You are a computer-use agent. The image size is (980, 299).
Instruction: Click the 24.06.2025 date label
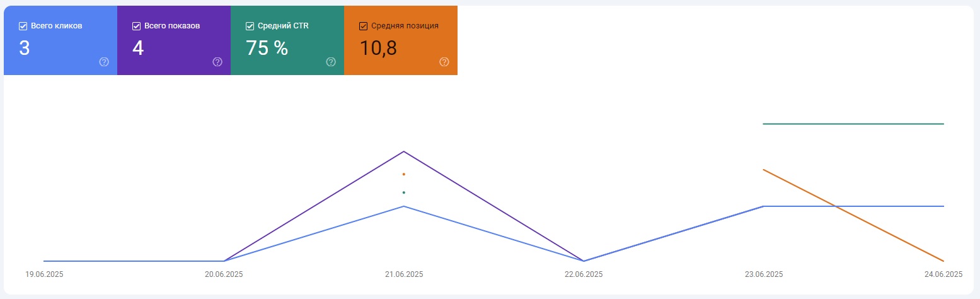pos(943,274)
